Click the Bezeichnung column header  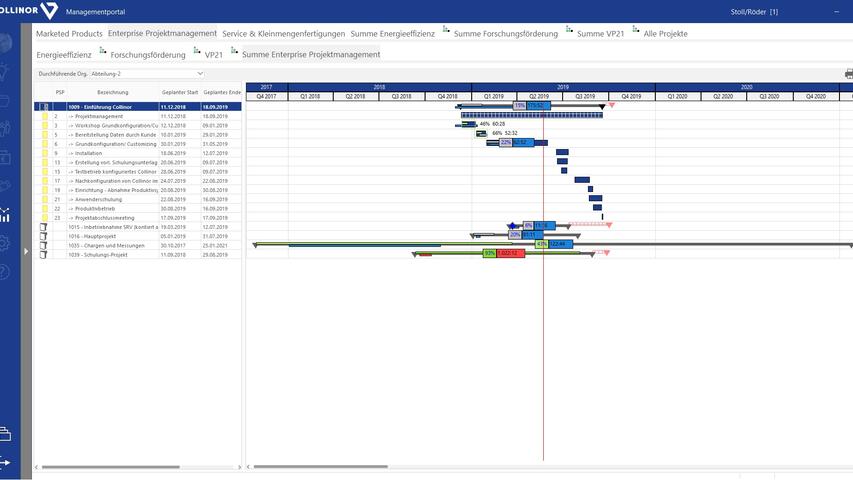click(112, 92)
